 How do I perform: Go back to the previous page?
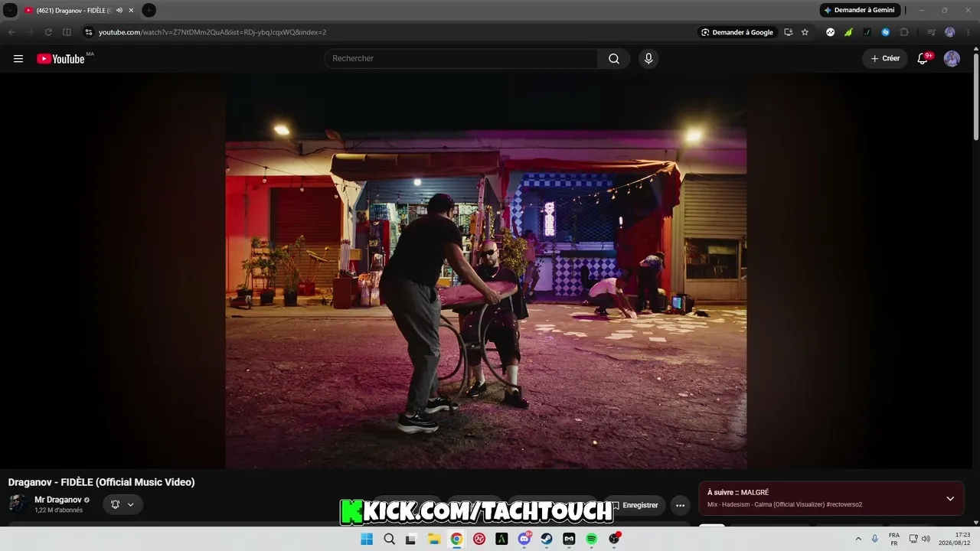coord(11,32)
